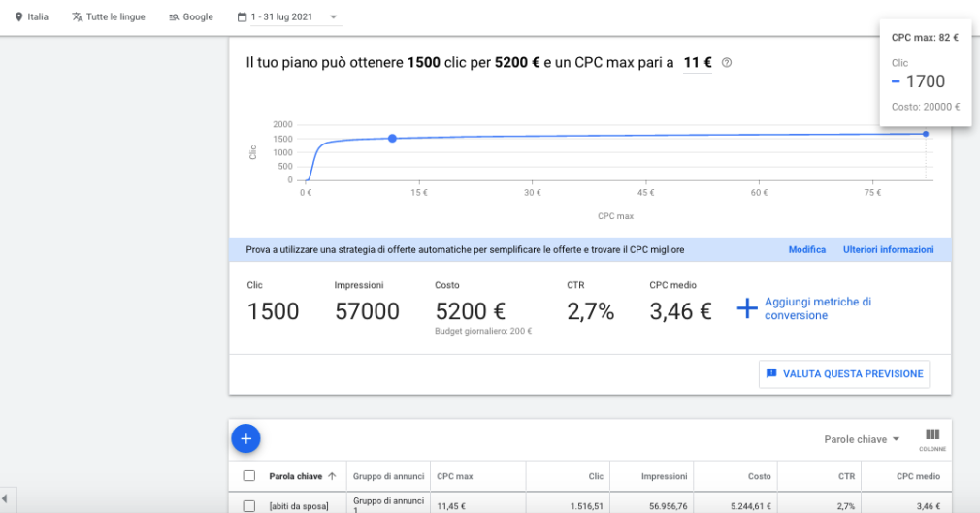Click the Valuta questa previsione button
980x513 pixels.
(844, 373)
